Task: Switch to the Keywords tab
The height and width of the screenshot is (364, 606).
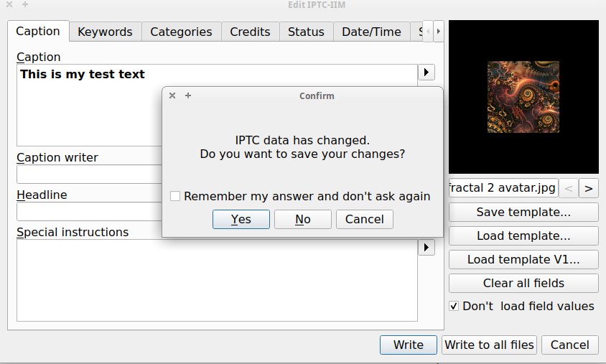Action: 105,32
